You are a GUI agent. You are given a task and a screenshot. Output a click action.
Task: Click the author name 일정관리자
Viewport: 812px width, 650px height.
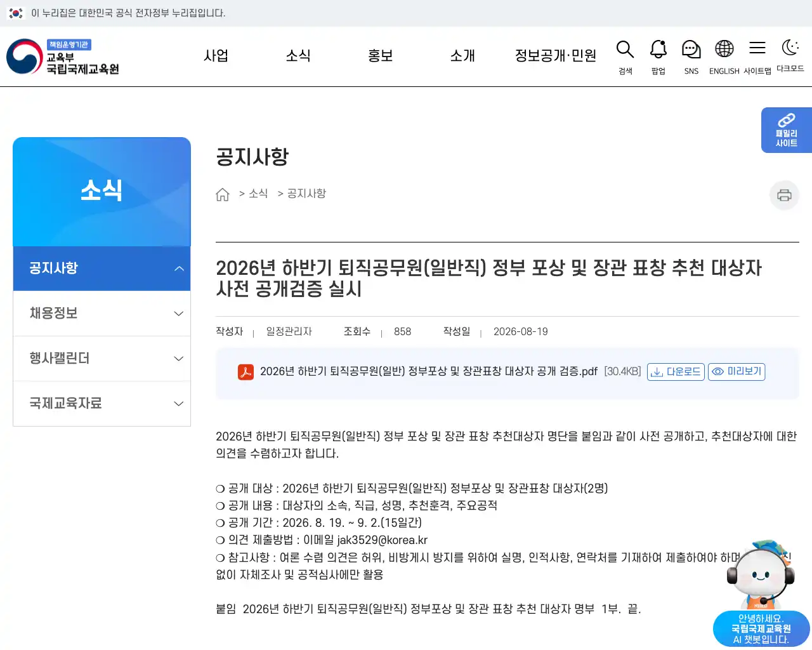289,332
